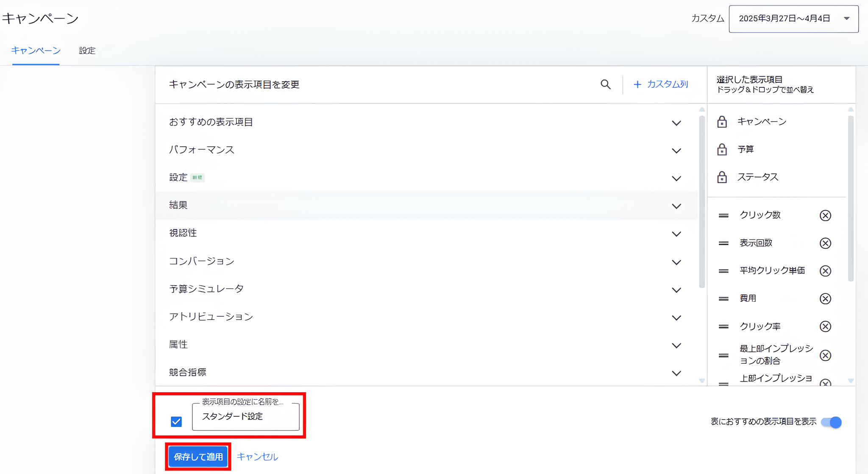Click 保存して適用 button
Screen dimensions: 868x474
tap(198, 457)
